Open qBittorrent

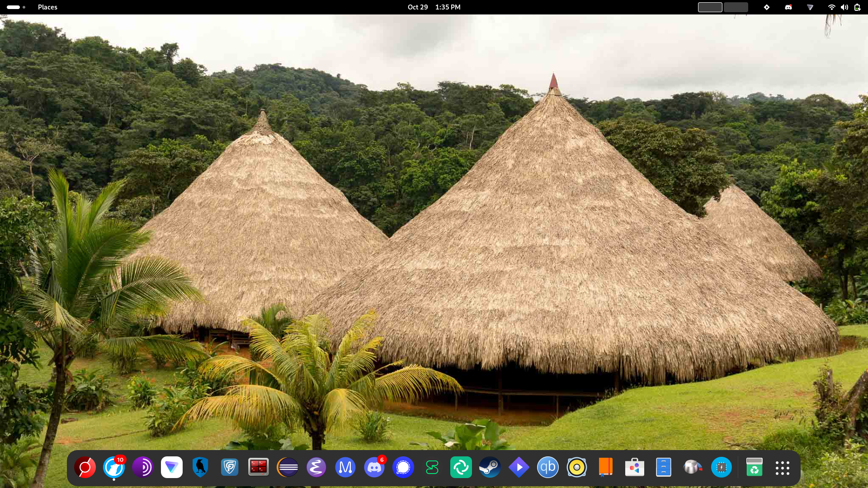pos(548,467)
